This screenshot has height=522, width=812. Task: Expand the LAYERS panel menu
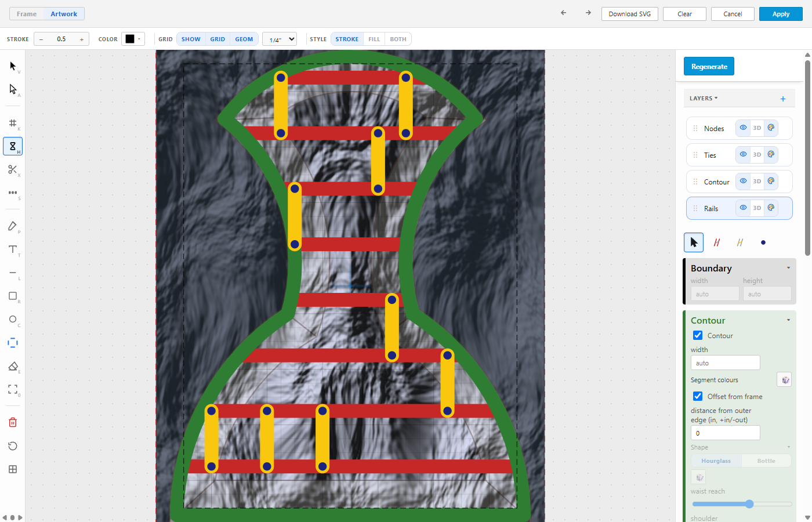point(704,99)
